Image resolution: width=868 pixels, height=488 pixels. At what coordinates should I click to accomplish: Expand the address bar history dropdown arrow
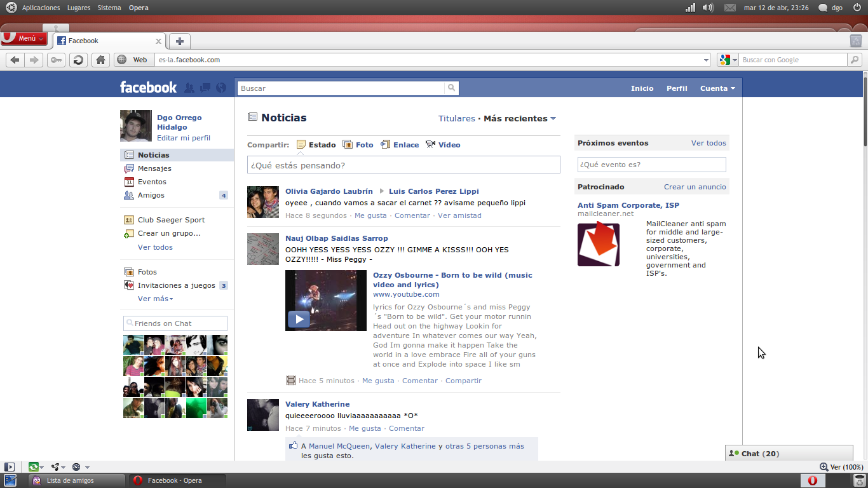[x=707, y=60]
